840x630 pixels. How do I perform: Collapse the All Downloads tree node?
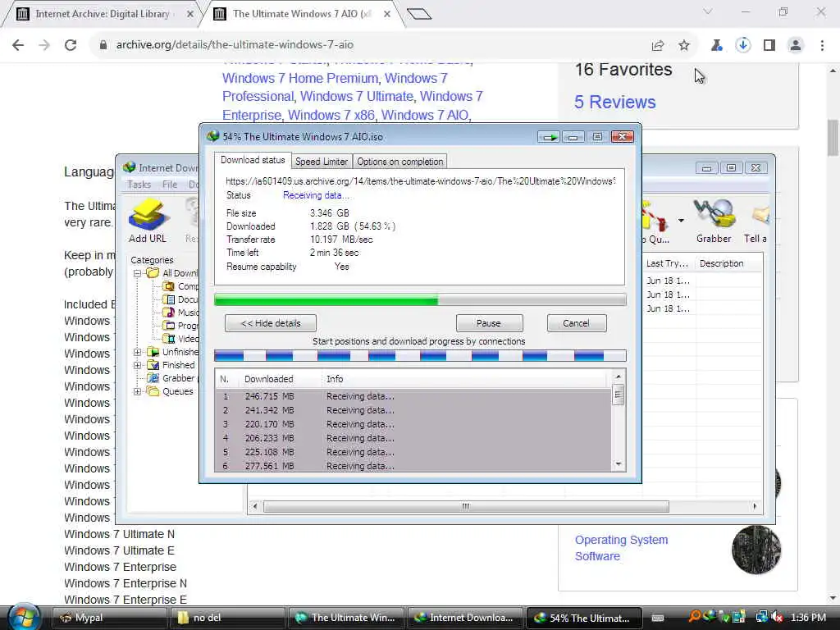tap(137, 273)
